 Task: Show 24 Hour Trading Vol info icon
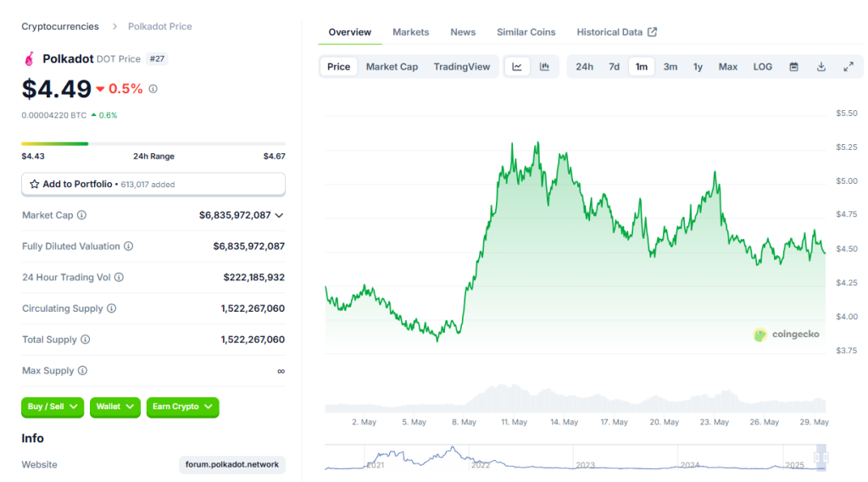click(x=119, y=277)
